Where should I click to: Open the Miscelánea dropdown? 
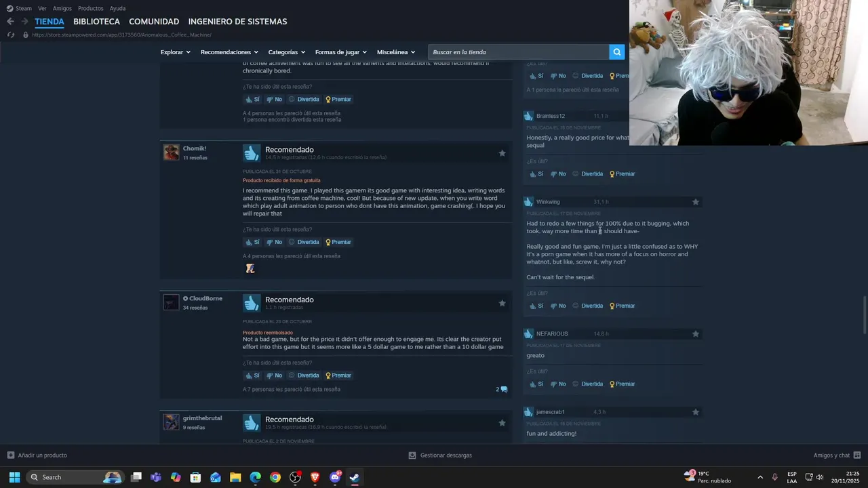pos(395,52)
